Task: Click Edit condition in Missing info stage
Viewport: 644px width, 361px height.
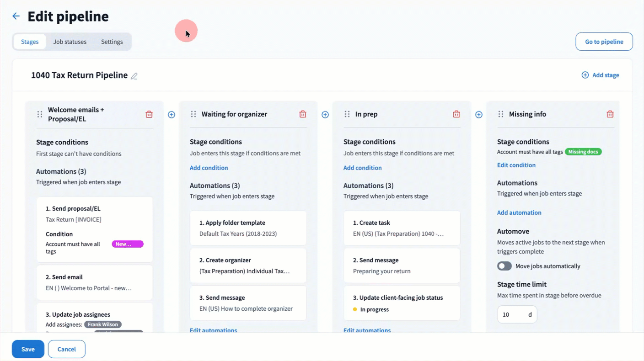Action: [516, 165]
